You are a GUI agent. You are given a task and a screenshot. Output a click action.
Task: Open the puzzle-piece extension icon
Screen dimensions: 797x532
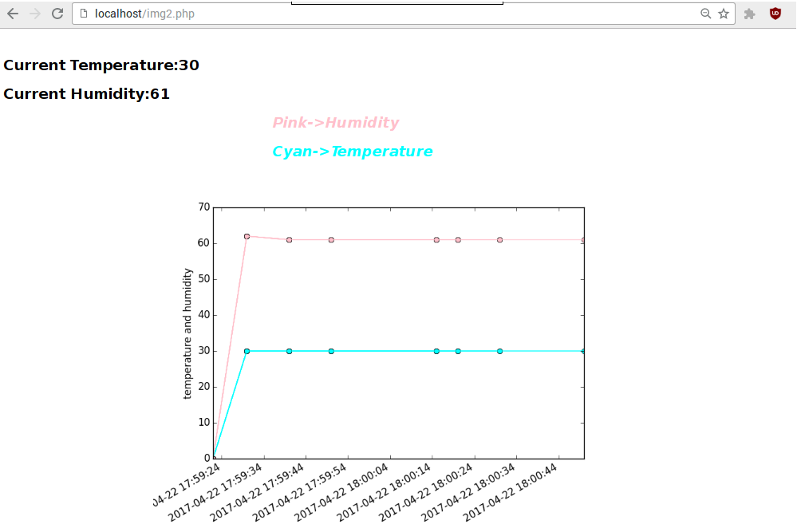click(750, 14)
